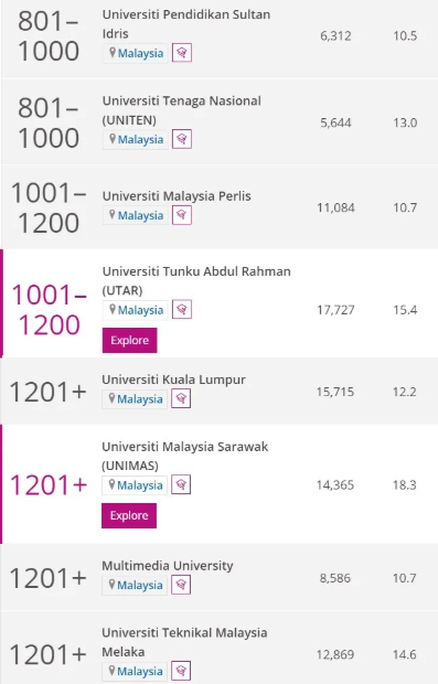
Task: Click graduation cap icon for Universiti Tunku Abdul Rahman
Action: pos(182,310)
